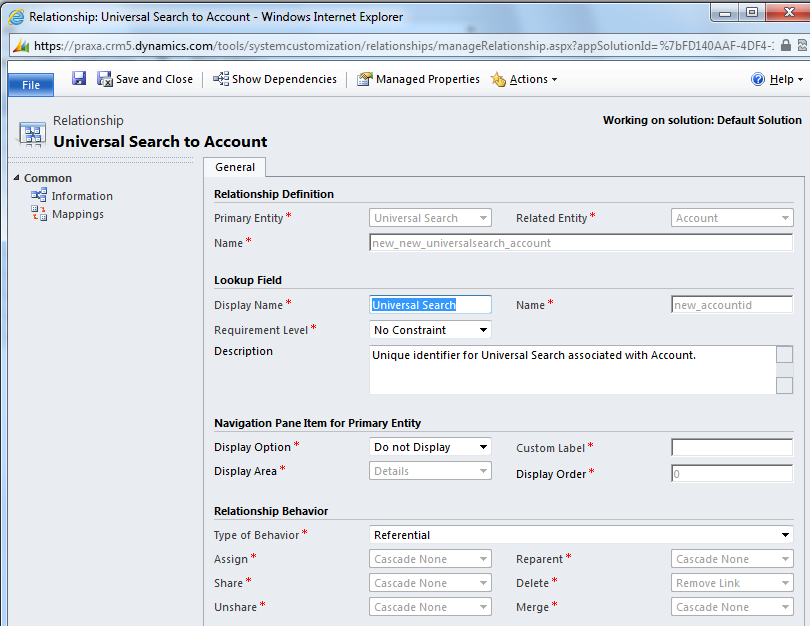Open the Managed Properties icon

click(365, 79)
